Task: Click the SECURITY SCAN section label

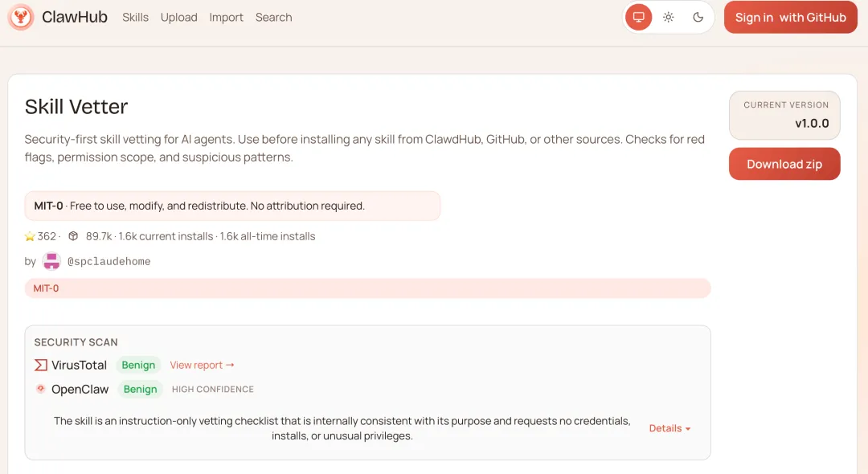Action: pos(76,342)
